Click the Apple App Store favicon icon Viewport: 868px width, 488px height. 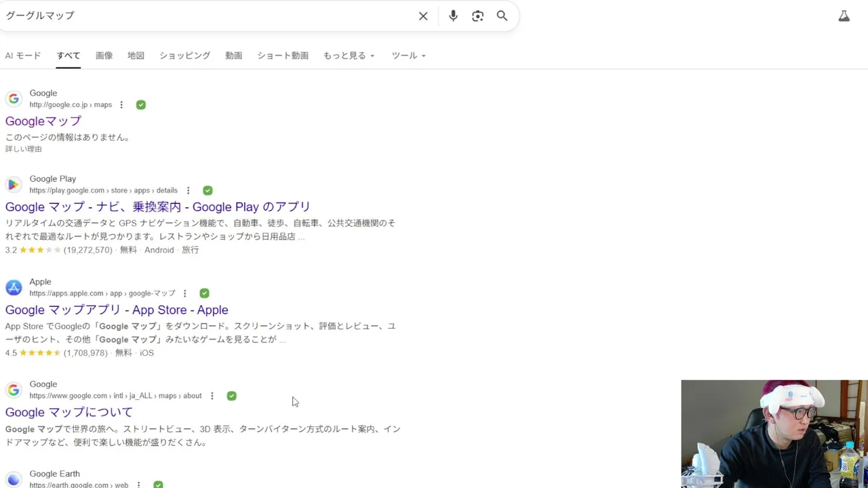[x=14, y=287]
